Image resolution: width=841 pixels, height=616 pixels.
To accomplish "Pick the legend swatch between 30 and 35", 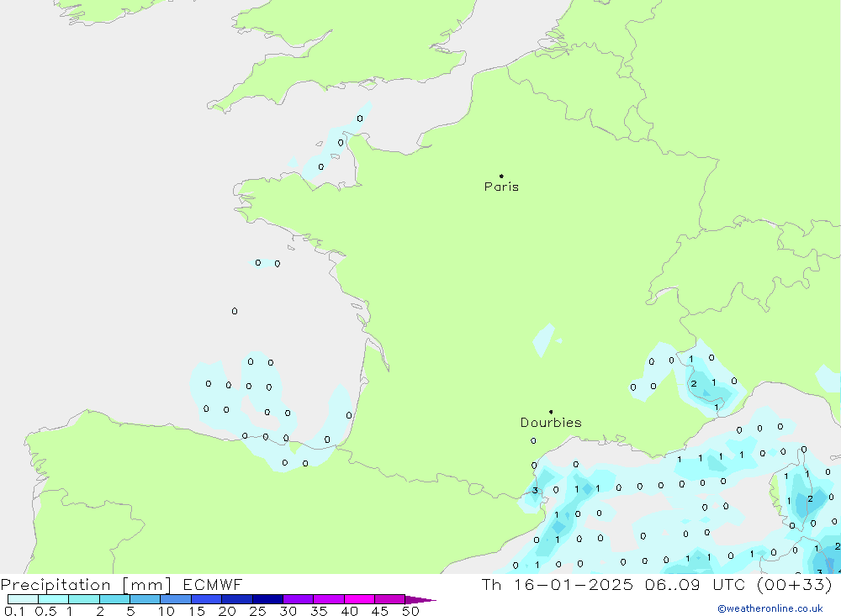I will pos(298,599).
